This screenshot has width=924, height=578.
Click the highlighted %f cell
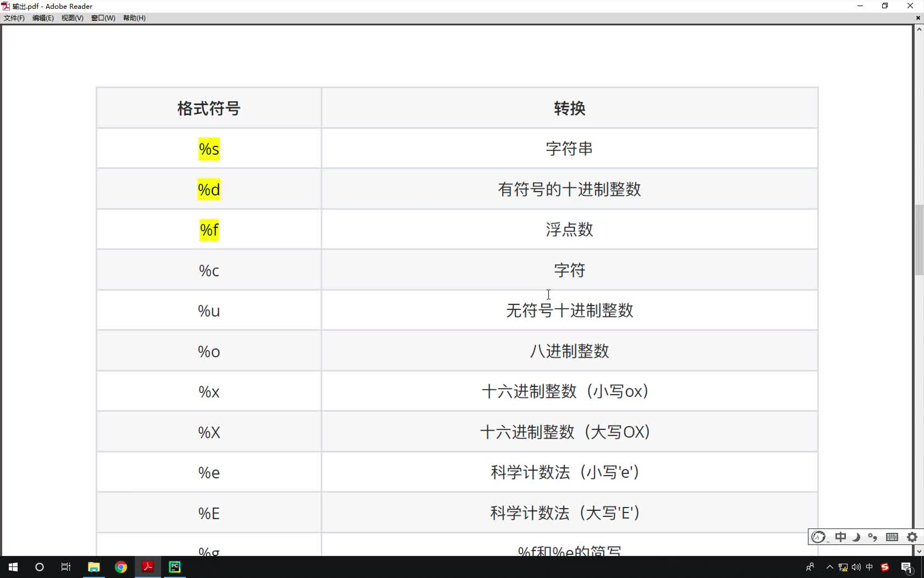pyautogui.click(x=209, y=230)
